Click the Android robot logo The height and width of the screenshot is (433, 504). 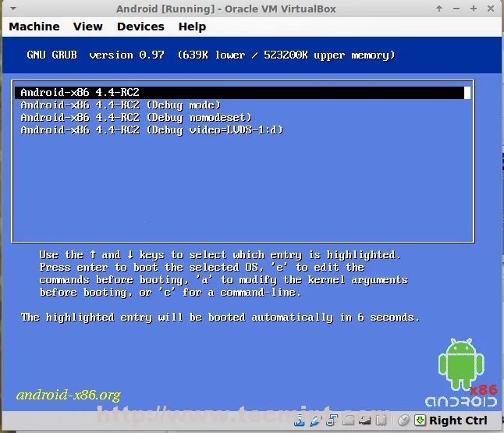pyautogui.click(x=461, y=372)
